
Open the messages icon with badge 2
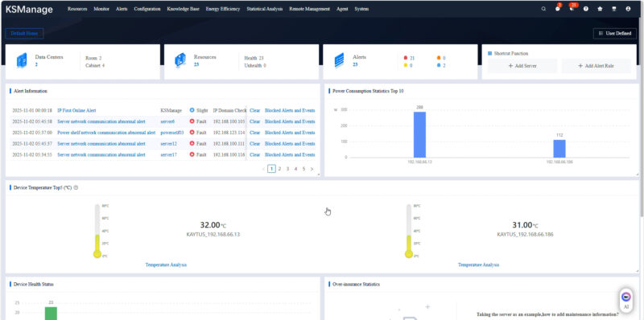557,9
